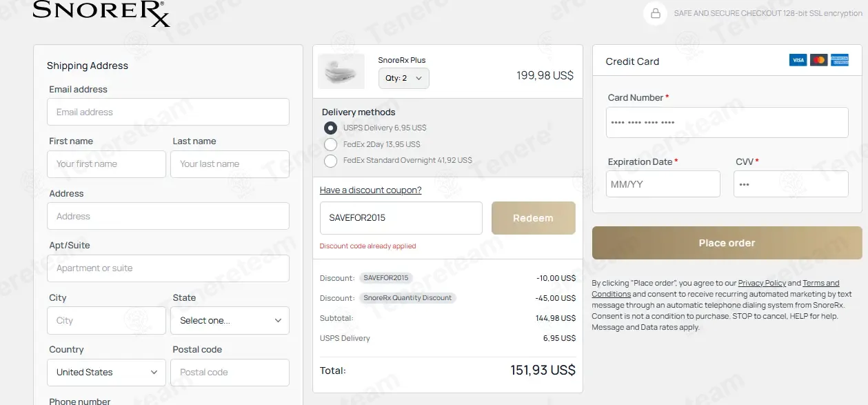Screen dimensions: 868x405
Task: Open the Country United States dropdown
Action: pyautogui.click(x=106, y=372)
